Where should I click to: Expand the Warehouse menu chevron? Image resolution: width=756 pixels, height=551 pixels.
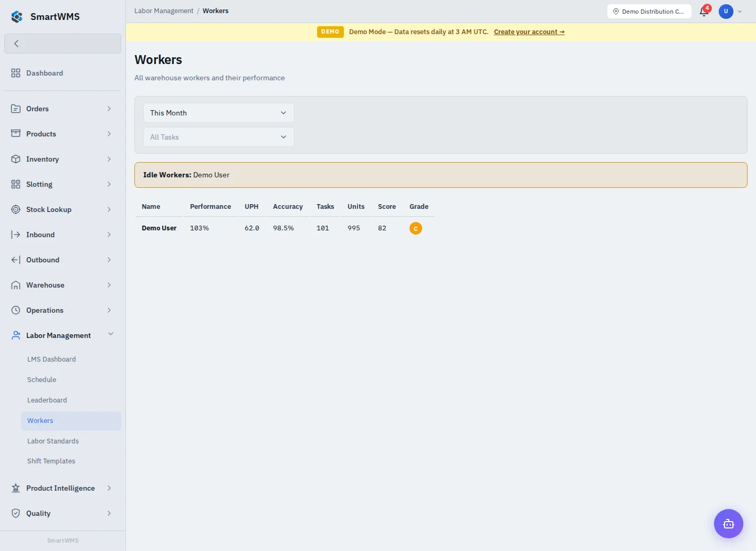point(109,285)
